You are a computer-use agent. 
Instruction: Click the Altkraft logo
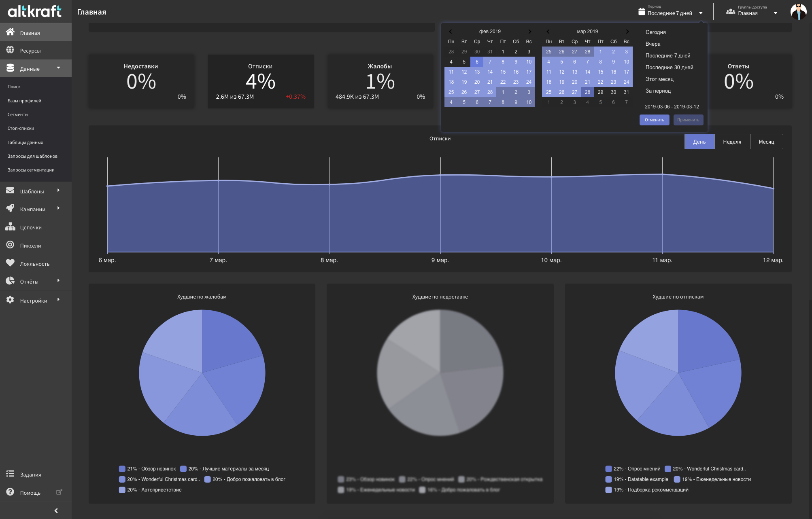tap(35, 11)
